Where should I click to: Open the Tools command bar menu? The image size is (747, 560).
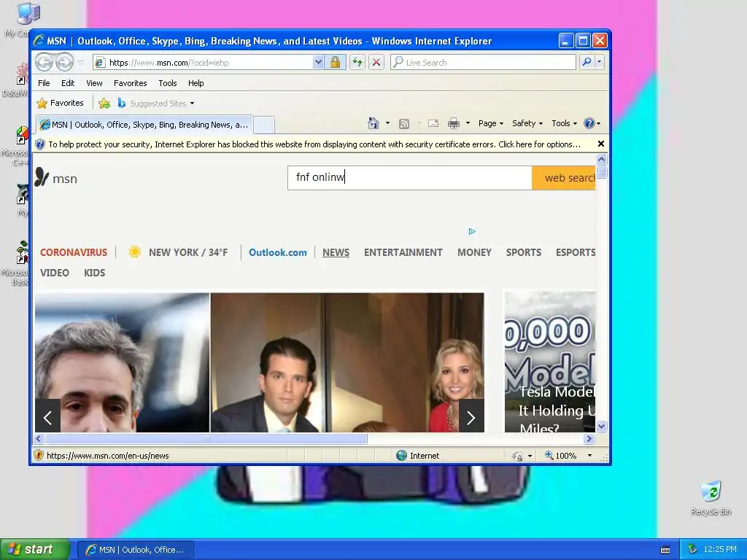[564, 123]
